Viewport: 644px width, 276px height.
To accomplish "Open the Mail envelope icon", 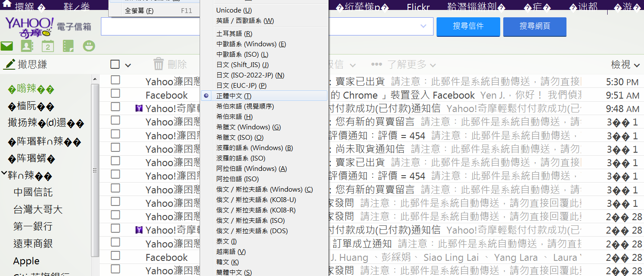I will [x=6, y=46].
